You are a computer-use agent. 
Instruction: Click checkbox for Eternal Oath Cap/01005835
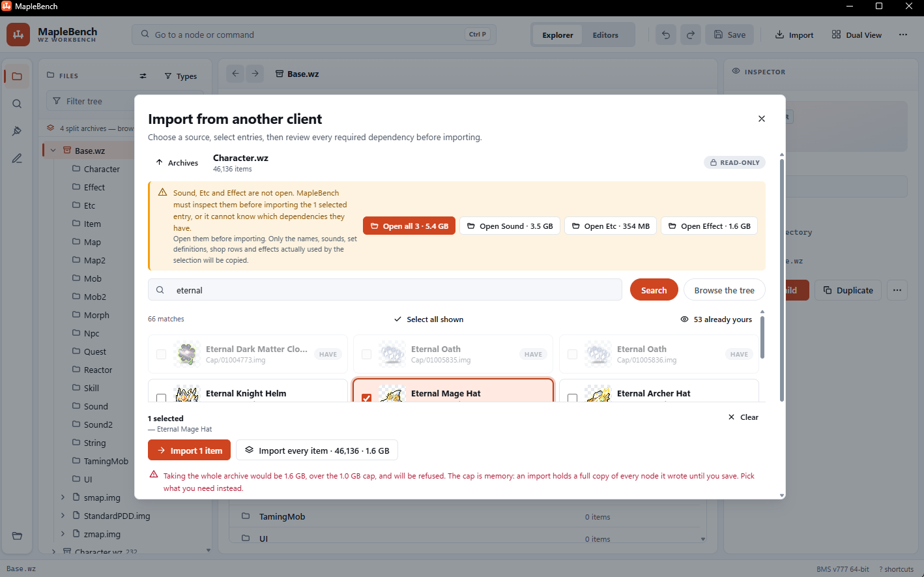[366, 354]
